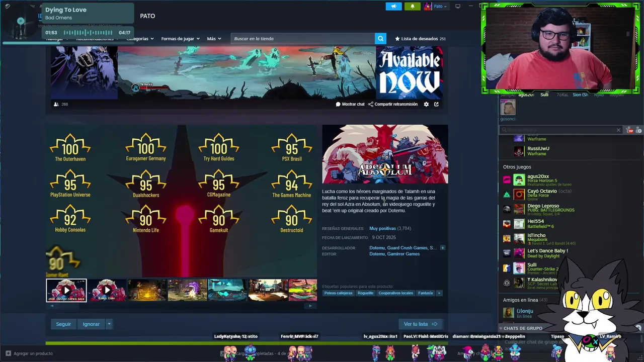Expand the Más menu
Image resolution: width=644 pixels, height=362 pixels.
pos(214,39)
